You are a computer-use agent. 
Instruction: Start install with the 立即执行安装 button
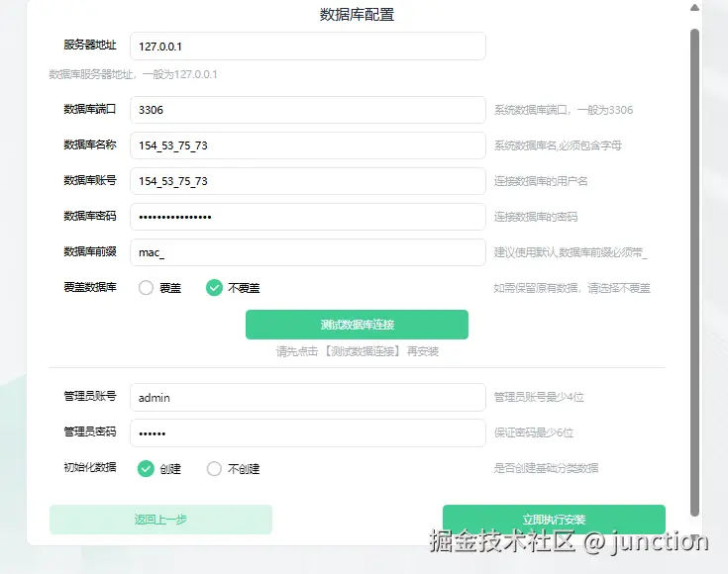(554, 520)
